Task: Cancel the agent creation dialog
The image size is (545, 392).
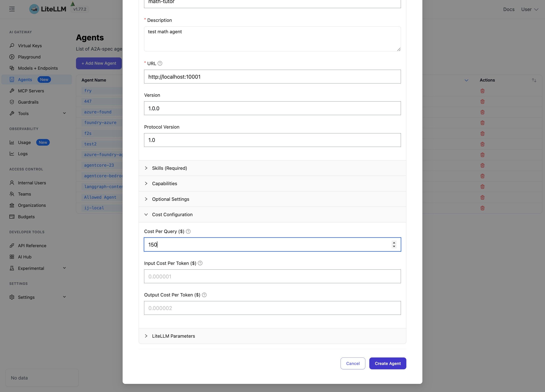Action: [352, 363]
